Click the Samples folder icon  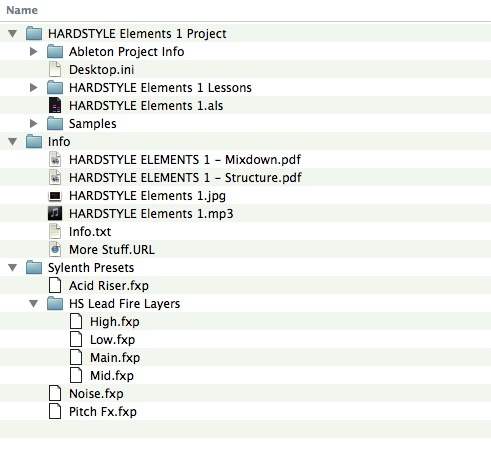55,123
